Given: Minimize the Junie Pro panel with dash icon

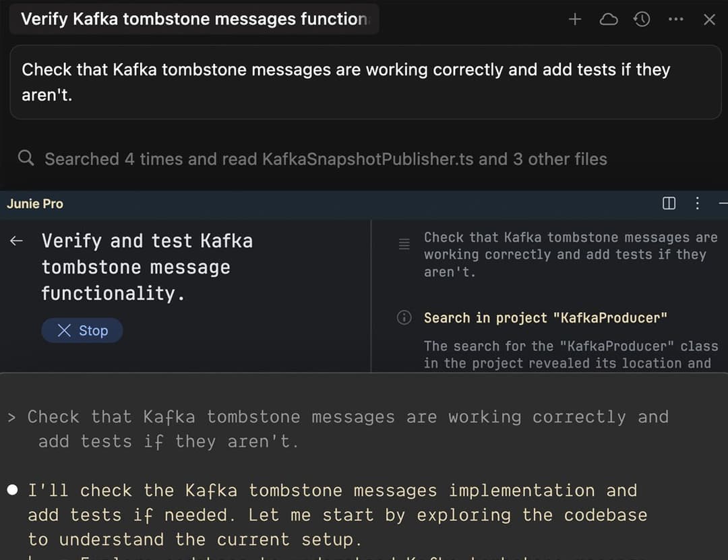Looking at the screenshot, I should tap(723, 203).
